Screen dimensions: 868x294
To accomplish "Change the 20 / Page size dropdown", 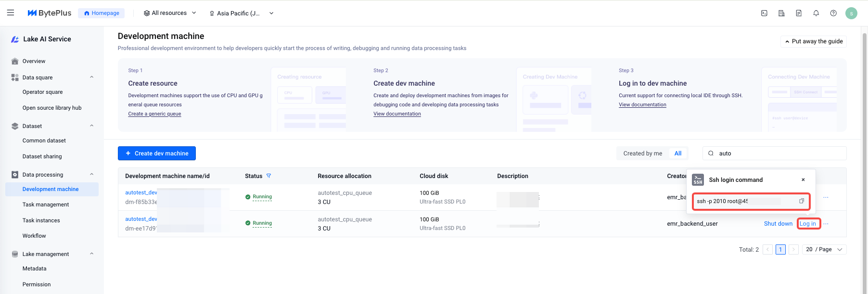I will point(824,249).
